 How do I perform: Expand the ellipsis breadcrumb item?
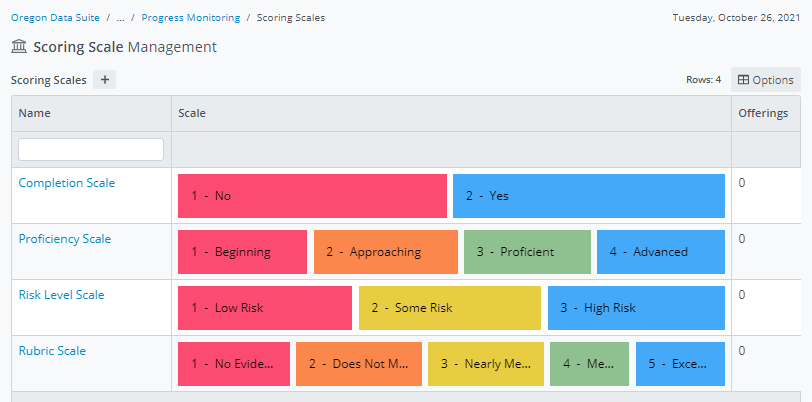pos(120,18)
